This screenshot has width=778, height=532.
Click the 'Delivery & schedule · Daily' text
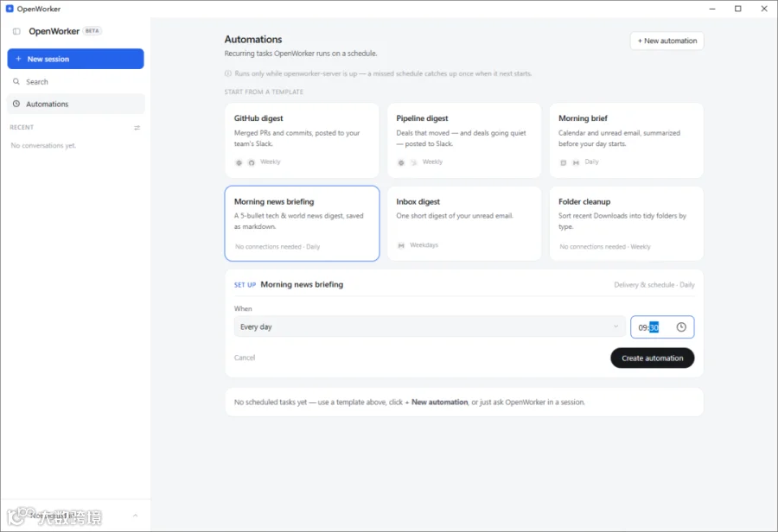tap(654, 285)
